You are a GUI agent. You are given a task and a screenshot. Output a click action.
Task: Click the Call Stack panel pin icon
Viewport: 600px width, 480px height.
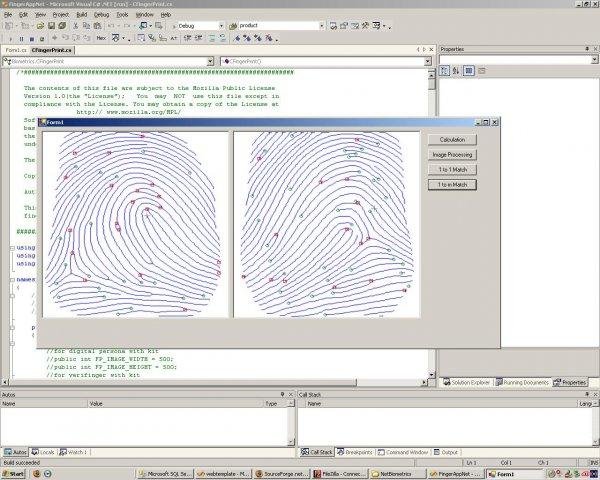click(587, 394)
